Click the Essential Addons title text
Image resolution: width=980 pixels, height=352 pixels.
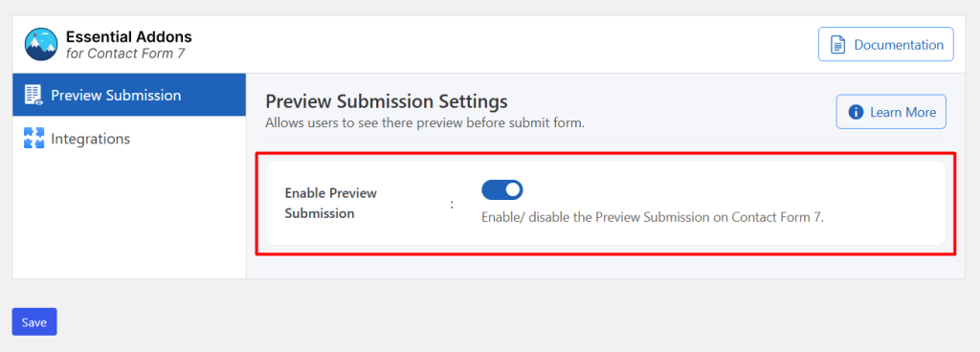(129, 36)
